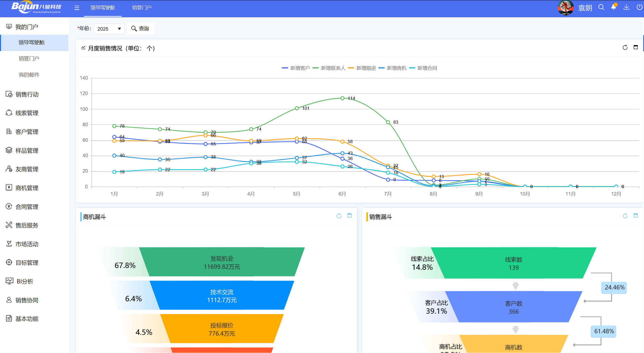The height and width of the screenshot is (353, 644).
Task: Click the green 发现机会 funnel segment
Action: point(221,262)
